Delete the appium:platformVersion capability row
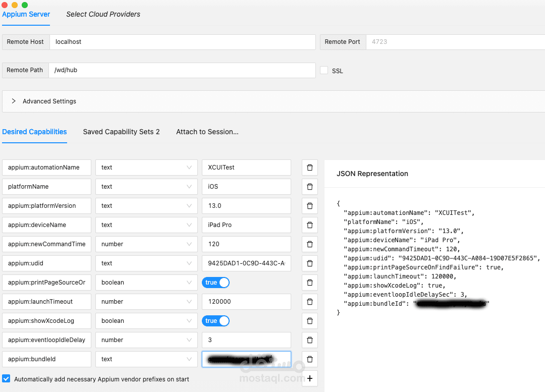Viewport: 545px width, 392px height. click(310, 206)
